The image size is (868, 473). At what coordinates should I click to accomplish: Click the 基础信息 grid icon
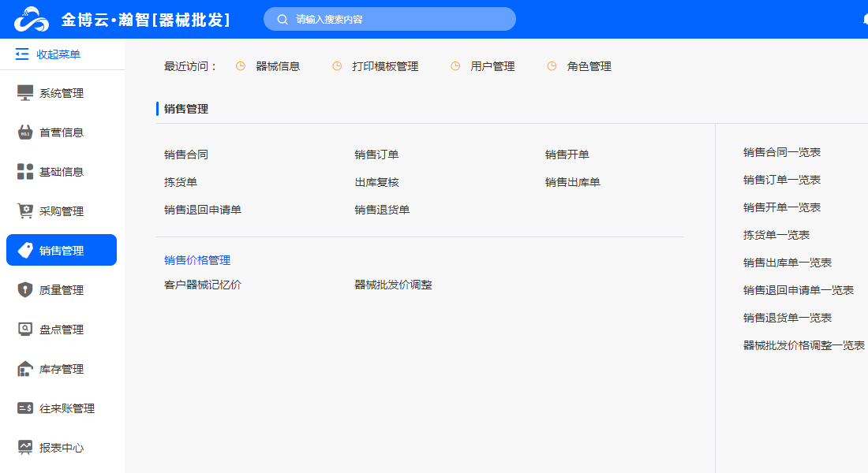click(25, 172)
